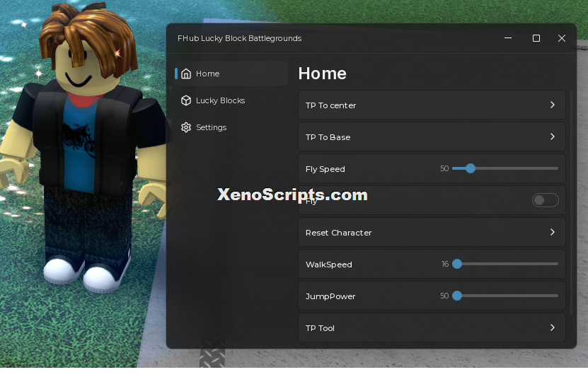Click chevron arrow on TP To Base row
This screenshot has height=389, width=588.
(553, 137)
